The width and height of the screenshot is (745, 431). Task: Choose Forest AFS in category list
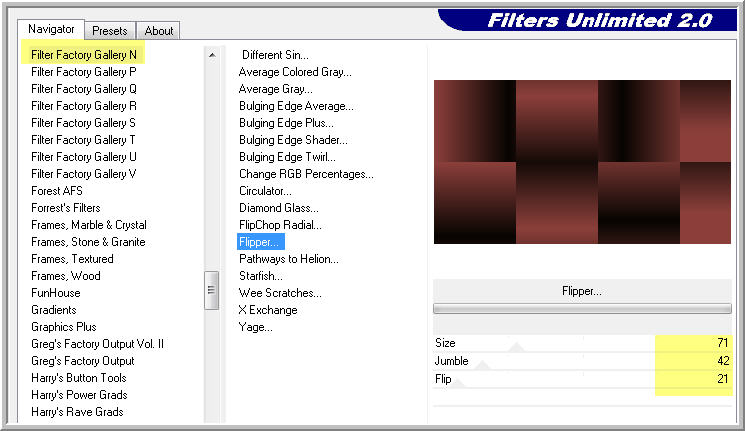(x=57, y=191)
